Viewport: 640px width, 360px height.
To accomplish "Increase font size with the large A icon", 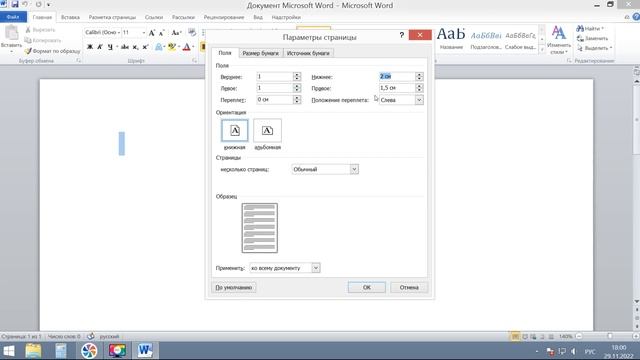I will (152, 33).
